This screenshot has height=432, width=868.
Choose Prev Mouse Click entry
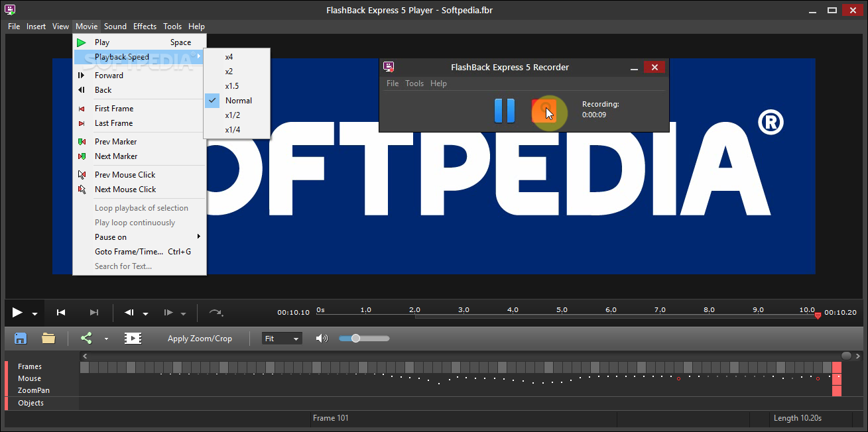tap(139, 175)
